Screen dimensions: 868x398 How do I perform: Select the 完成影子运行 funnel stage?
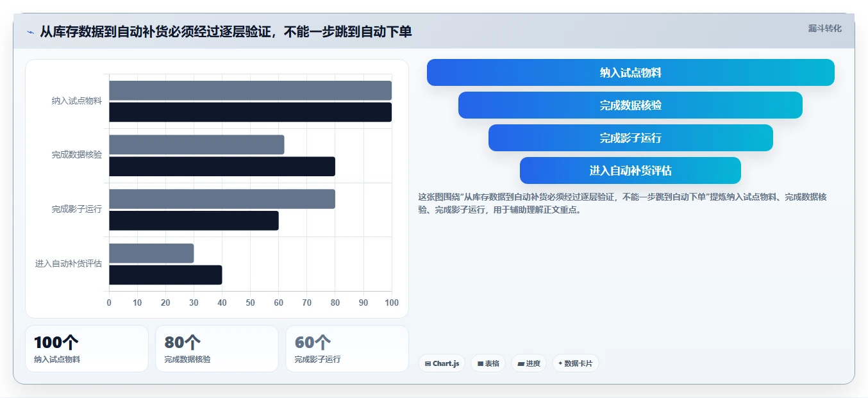(631, 138)
